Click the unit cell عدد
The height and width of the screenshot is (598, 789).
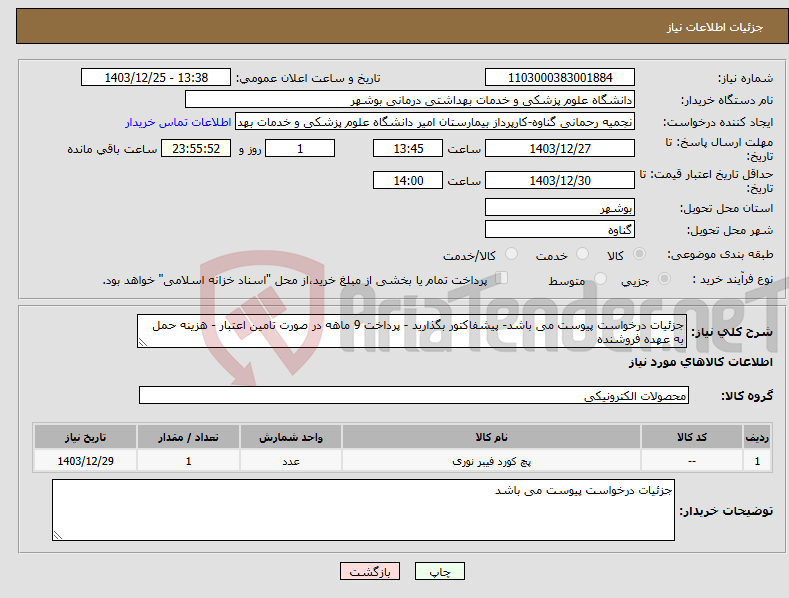291,461
